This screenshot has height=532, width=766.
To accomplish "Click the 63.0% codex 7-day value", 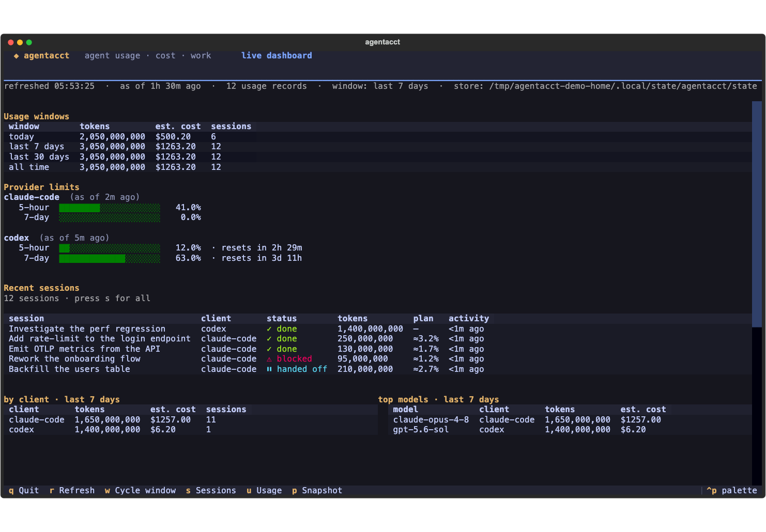I will coord(188,258).
